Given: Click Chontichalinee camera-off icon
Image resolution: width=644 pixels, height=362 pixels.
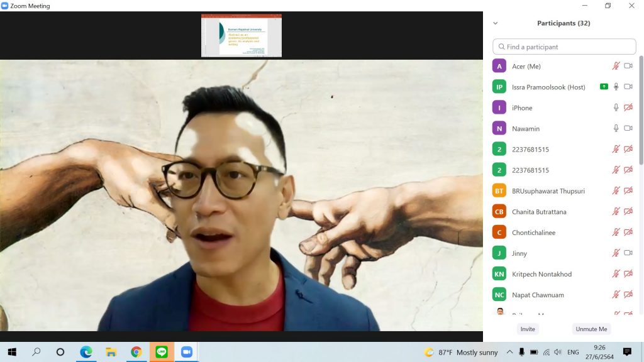Looking at the screenshot, I should [x=628, y=233].
